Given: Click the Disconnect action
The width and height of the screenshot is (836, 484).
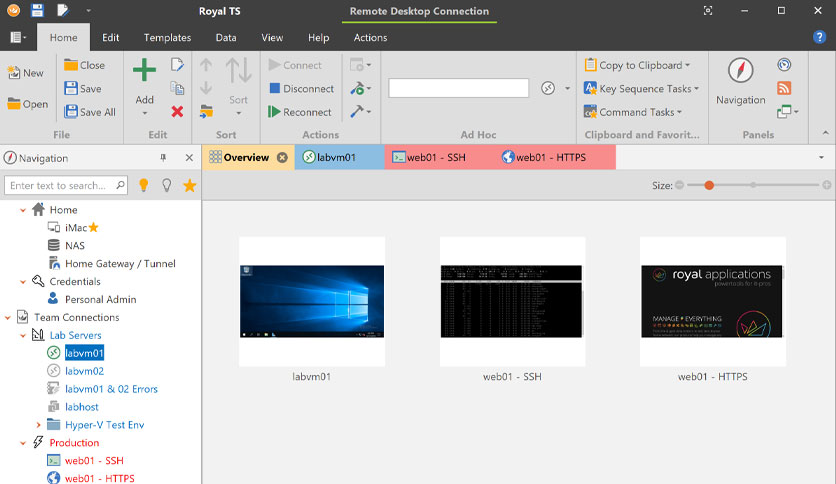Looking at the screenshot, I should 302,88.
